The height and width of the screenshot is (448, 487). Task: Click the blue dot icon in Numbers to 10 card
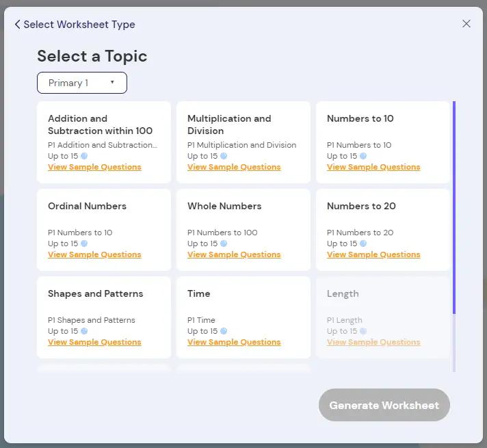363,156
